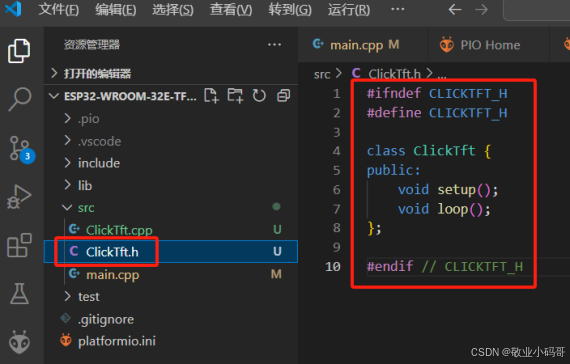Open the overflow menu in menu bar

398,9
